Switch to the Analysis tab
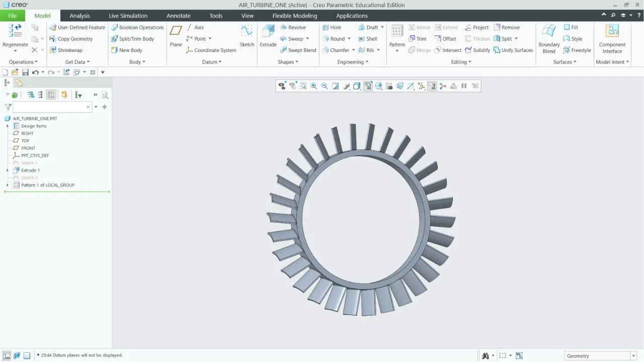Viewport: 644px width, 362px height. tap(79, 16)
